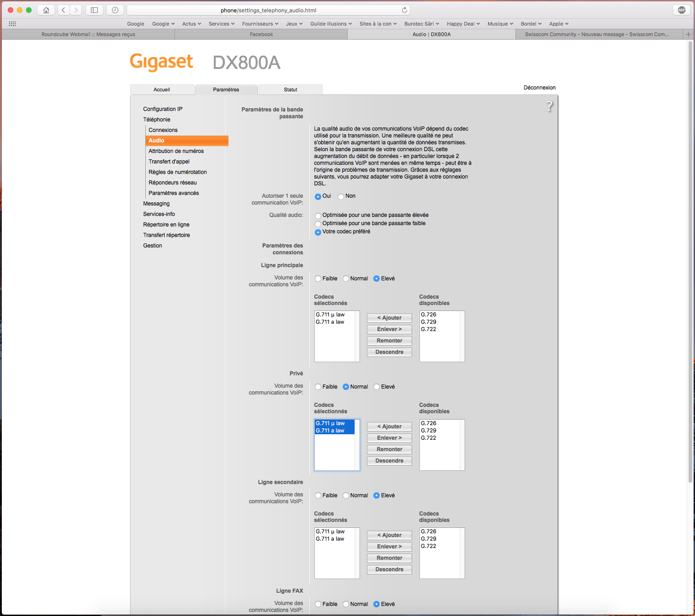Open Connexions in the Téléphonie menu
Image resolution: width=695 pixels, height=616 pixels.
tap(163, 130)
